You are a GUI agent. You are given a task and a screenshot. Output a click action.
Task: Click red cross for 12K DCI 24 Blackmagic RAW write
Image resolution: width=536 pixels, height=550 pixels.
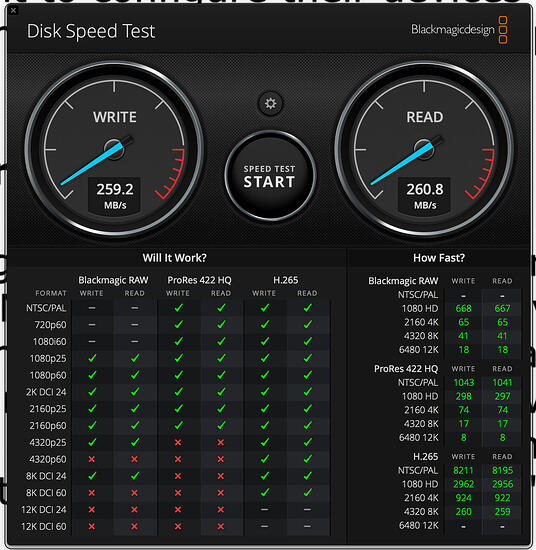point(92,510)
